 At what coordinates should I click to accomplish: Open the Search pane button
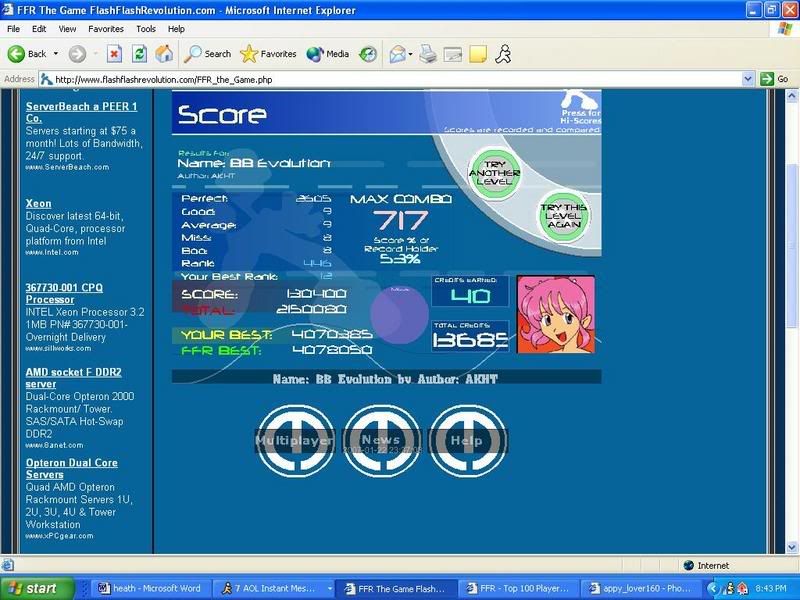click(207, 54)
